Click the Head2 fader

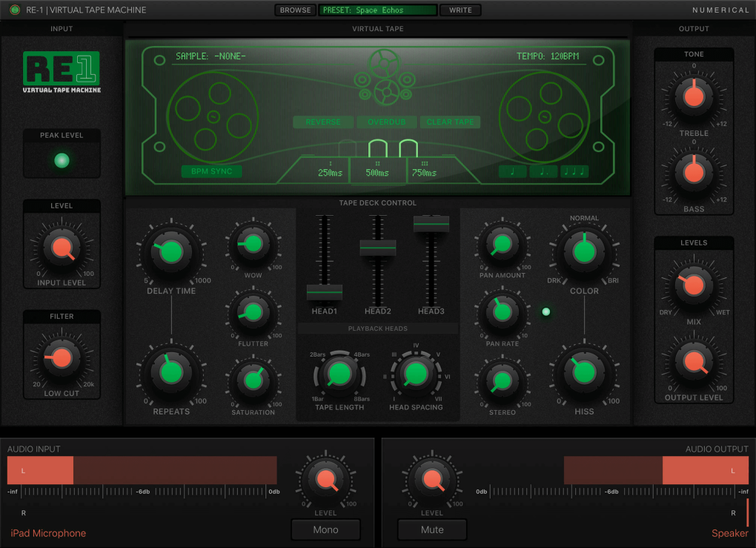(x=378, y=248)
